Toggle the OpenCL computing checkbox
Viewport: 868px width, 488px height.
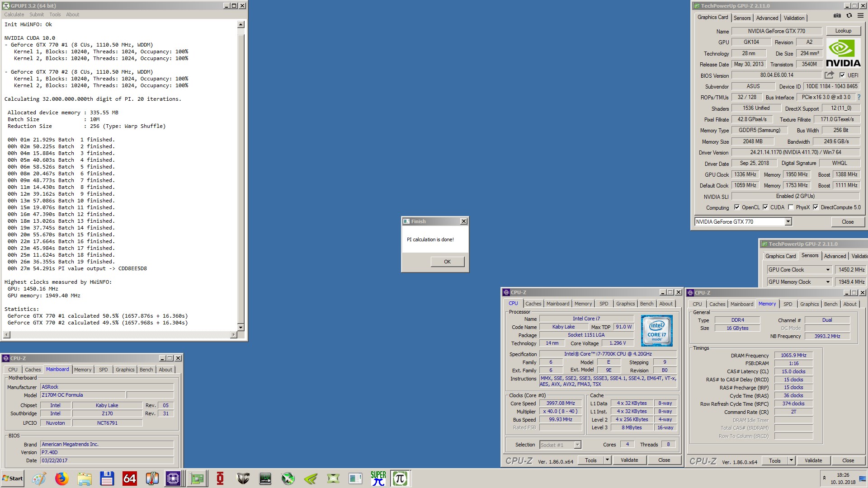(737, 207)
